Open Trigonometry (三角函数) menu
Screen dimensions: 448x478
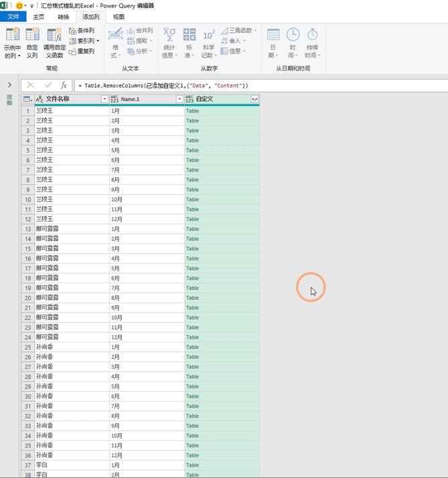pyautogui.click(x=239, y=31)
